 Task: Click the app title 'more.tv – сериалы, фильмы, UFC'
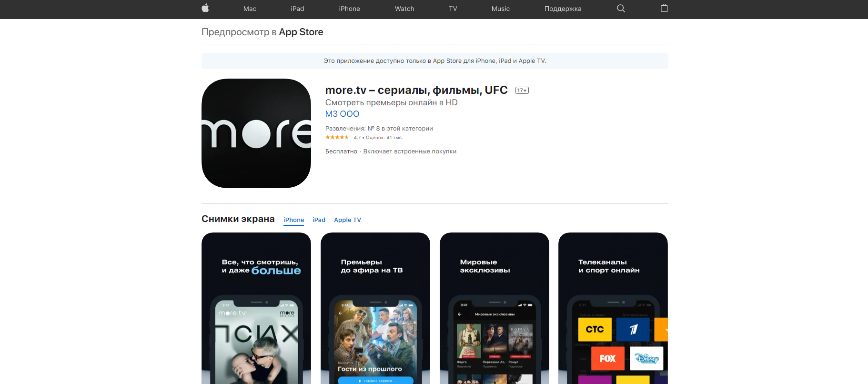coord(416,90)
